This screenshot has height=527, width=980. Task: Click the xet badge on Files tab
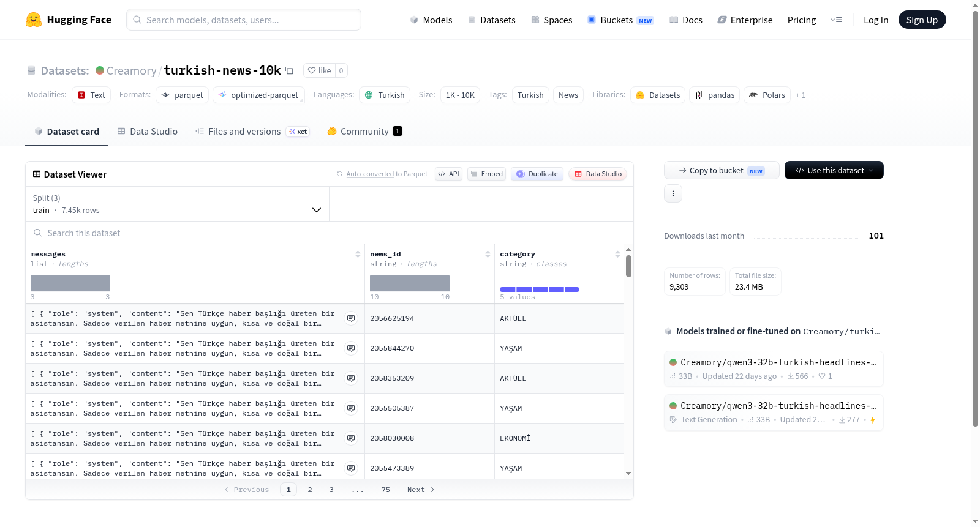[x=298, y=132]
